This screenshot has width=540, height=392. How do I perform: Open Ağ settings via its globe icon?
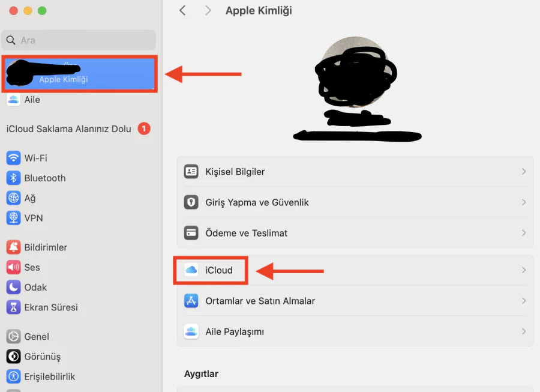(x=13, y=198)
